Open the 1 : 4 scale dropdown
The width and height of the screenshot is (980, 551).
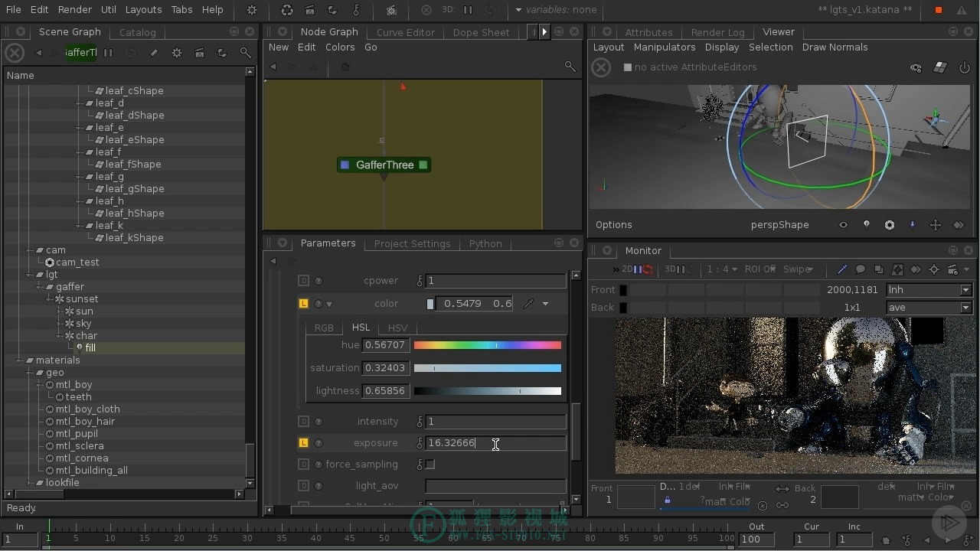tap(722, 269)
